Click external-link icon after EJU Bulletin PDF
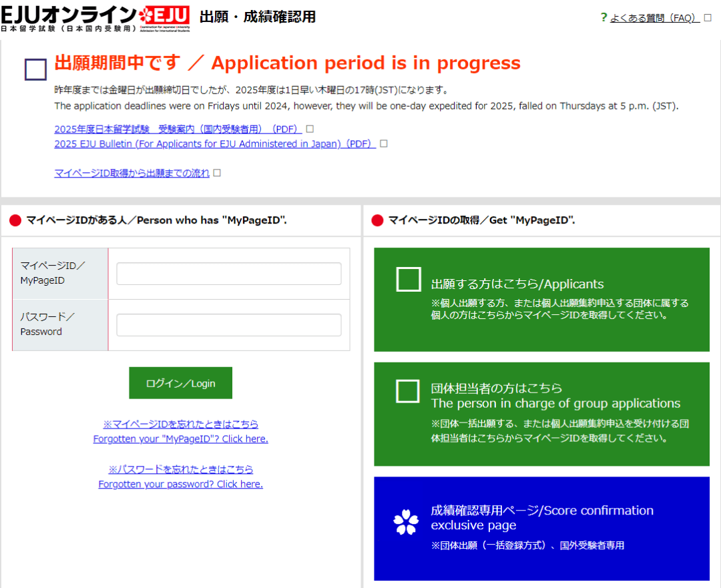This screenshot has height=588, width=721. click(x=383, y=143)
